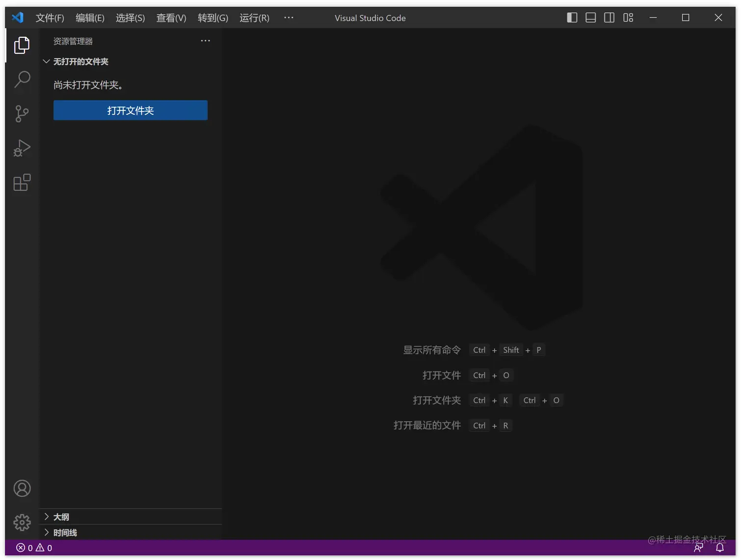Toggle the secondary sidebar layout icon
Viewport: 742px width, 560px height.
(x=609, y=18)
